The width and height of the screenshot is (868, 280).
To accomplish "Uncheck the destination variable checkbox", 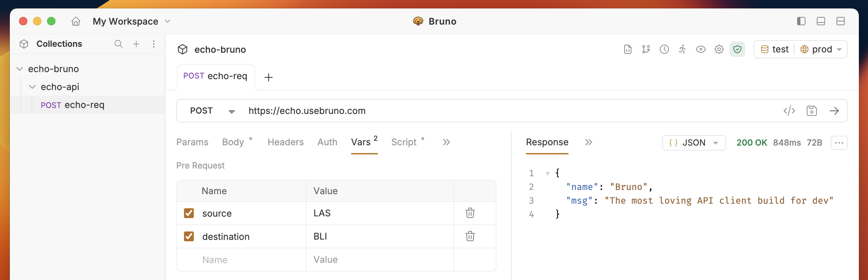I will 189,236.
